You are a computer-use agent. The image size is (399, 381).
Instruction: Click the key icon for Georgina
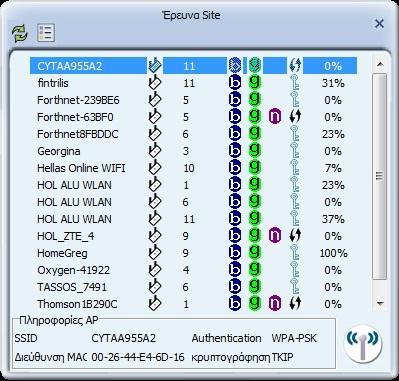(295, 151)
